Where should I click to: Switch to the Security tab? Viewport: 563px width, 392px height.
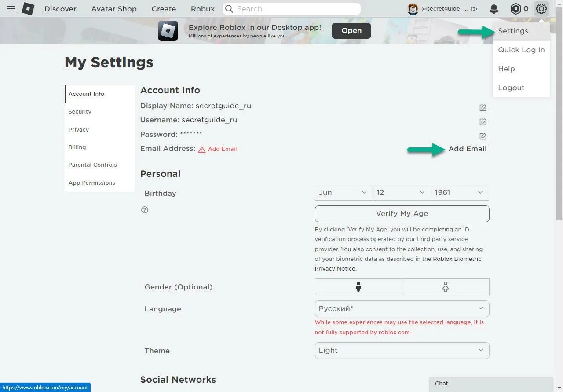click(x=100, y=112)
